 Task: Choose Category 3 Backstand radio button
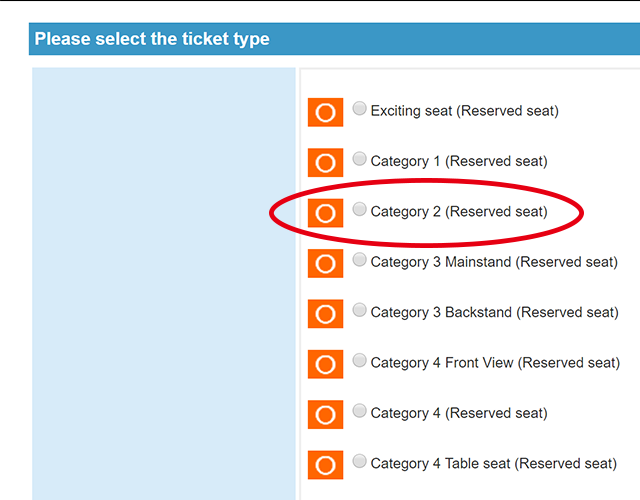point(360,310)
